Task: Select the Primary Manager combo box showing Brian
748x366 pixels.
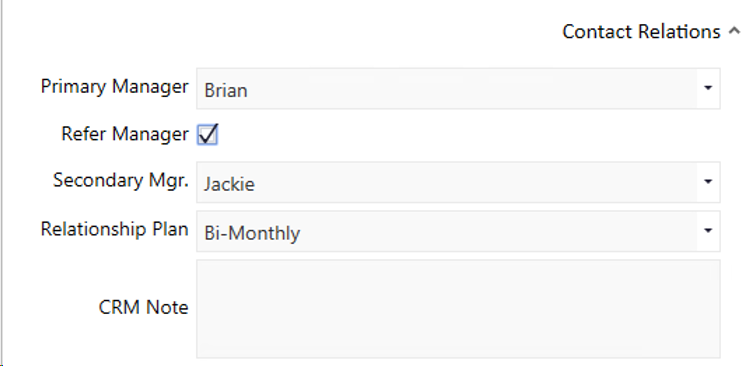Action: coord(458,88)
